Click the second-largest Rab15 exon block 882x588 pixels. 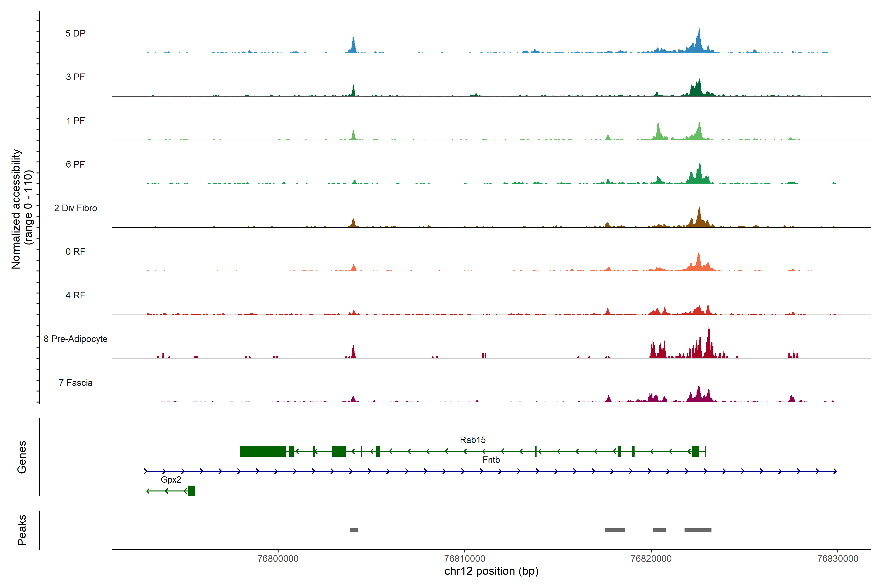point(338,451)
